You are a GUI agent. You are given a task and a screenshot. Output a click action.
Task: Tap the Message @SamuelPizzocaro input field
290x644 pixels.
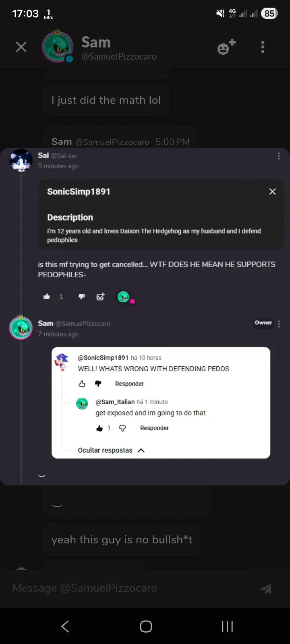(129, 588)
